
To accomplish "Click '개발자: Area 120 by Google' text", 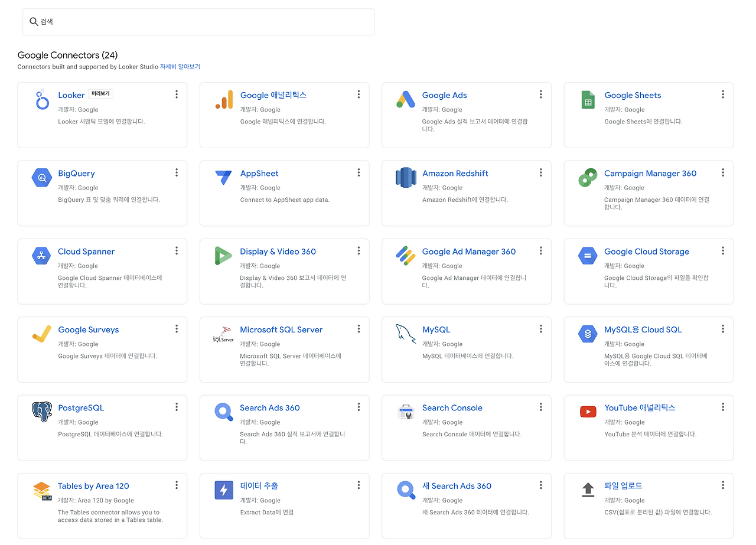I will 96,500.
